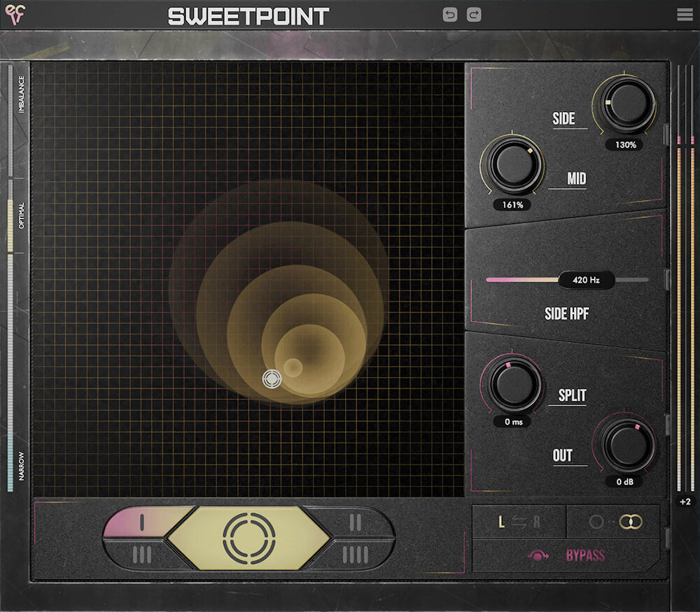
Task: Click the puck on the XY pad
Action: click(x=272, y=378)
